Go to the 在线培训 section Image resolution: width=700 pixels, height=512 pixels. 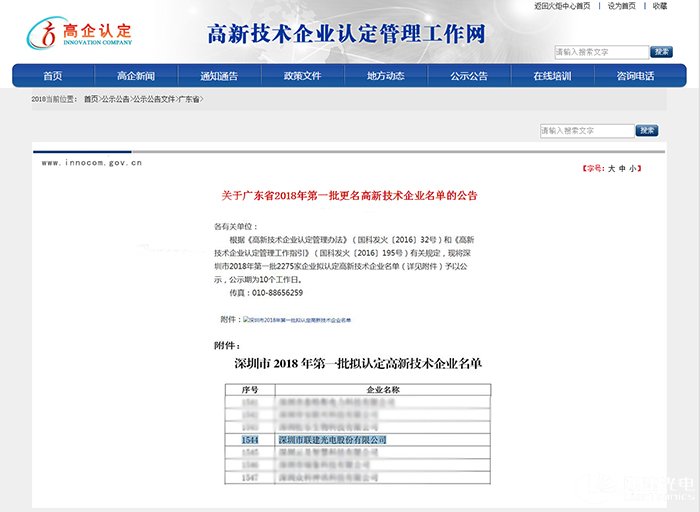552,76
